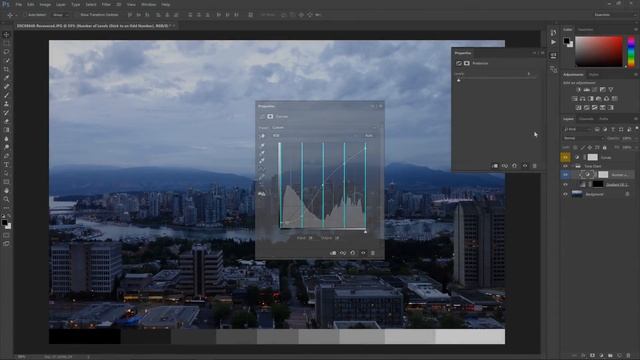Click the reset adjustment icon in Curves panel
This screenshot has height=360, width=640.
point(353,253)
